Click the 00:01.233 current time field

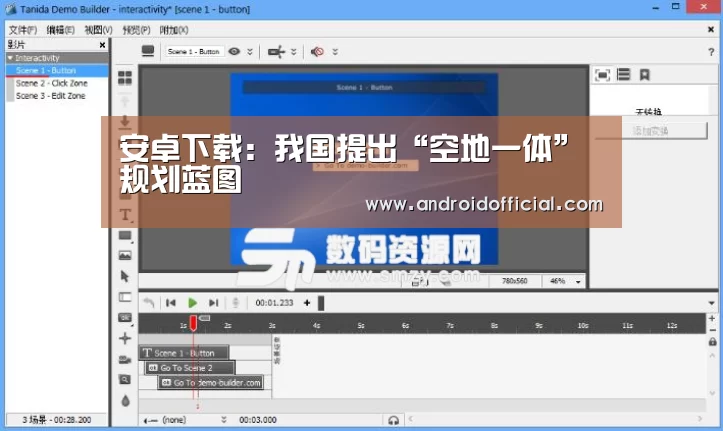tap(274, 303)
